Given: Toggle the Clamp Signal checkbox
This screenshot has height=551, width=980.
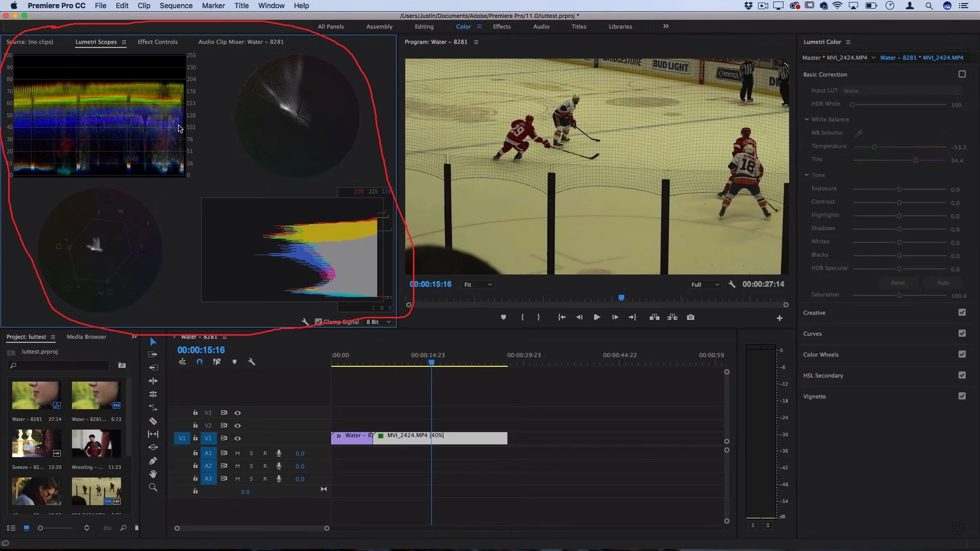Looking at the screenshot, I should pyautogui.click(x=318, y=322).
